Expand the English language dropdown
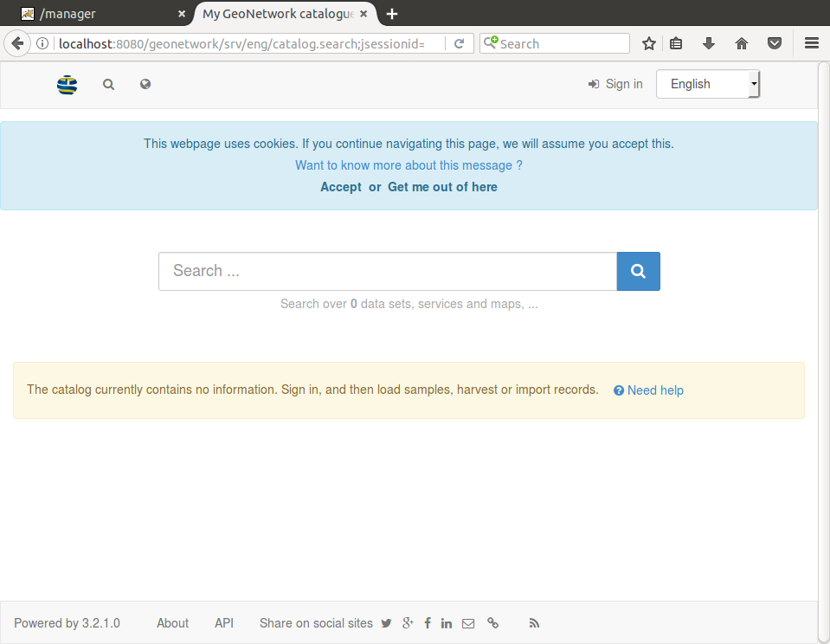The width and height of the screenshot is (830, 644). pyautogui.click(x=707, y=84)
